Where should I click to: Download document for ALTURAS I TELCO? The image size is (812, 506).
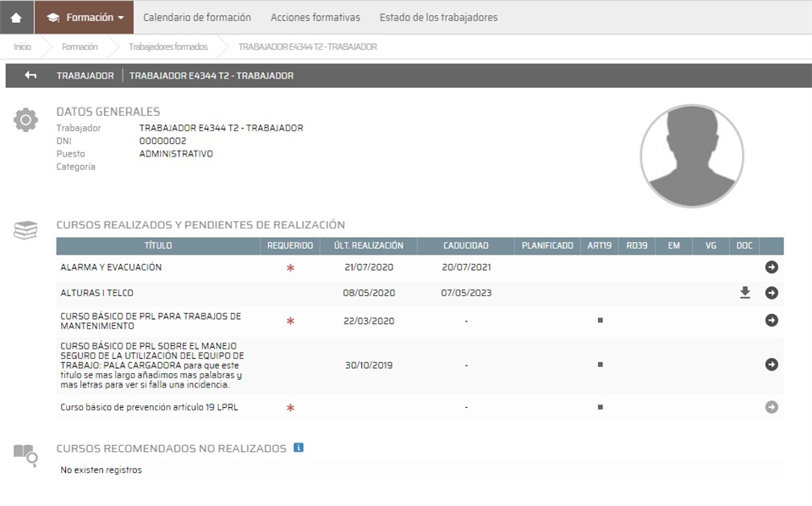tap(744, 293)
